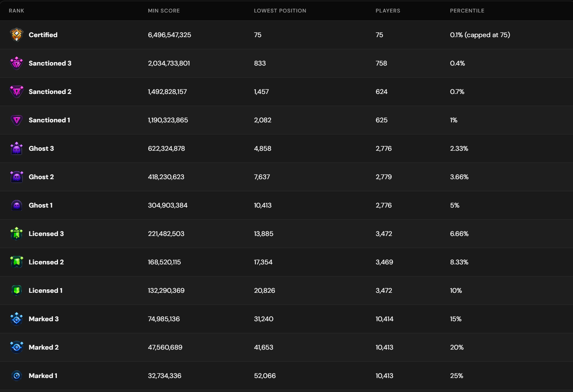
Task: Click the Licensed 2 rank badge icon
Action: 17,262
